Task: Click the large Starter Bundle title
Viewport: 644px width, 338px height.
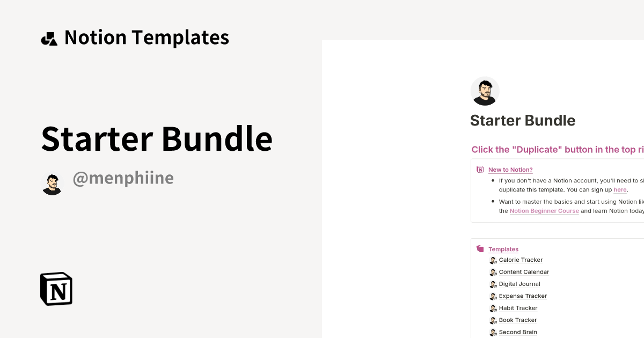Action: pyautogui.click(x=156, y=138)
